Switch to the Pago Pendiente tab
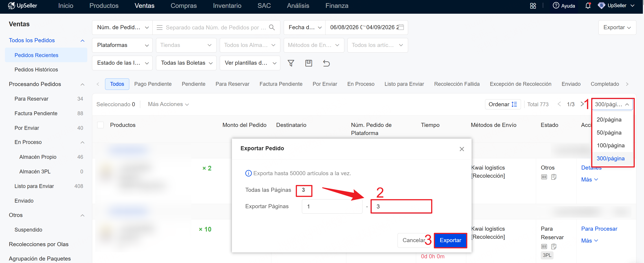Screen dimensions: 644x263 (153, 84)
